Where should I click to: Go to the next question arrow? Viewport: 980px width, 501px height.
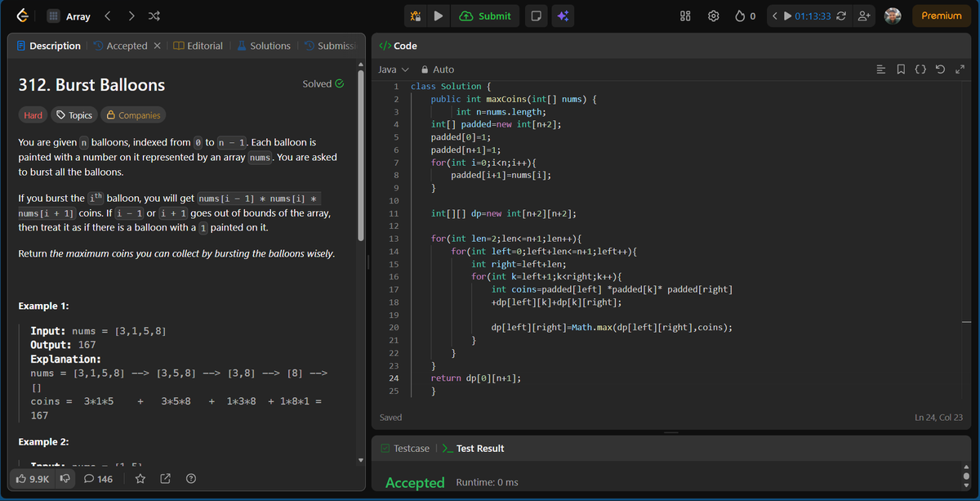pyautogui.click(x=131, y=16)
